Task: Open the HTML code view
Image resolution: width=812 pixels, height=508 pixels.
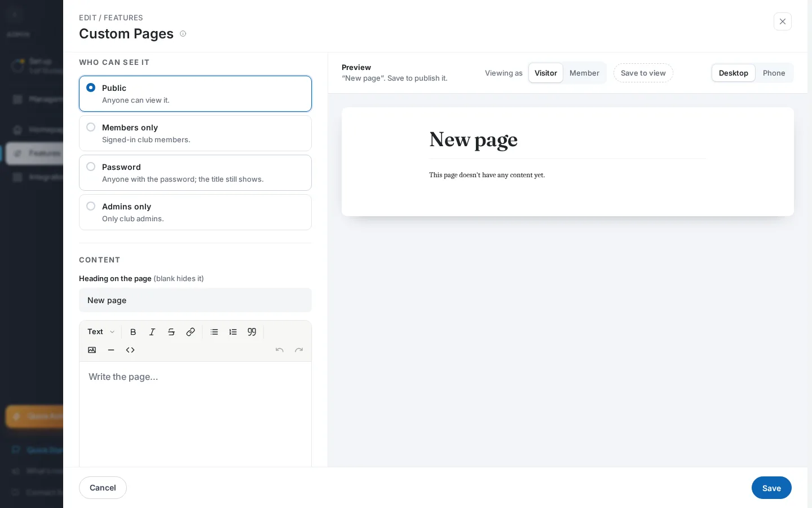Action: coord(130,350)
